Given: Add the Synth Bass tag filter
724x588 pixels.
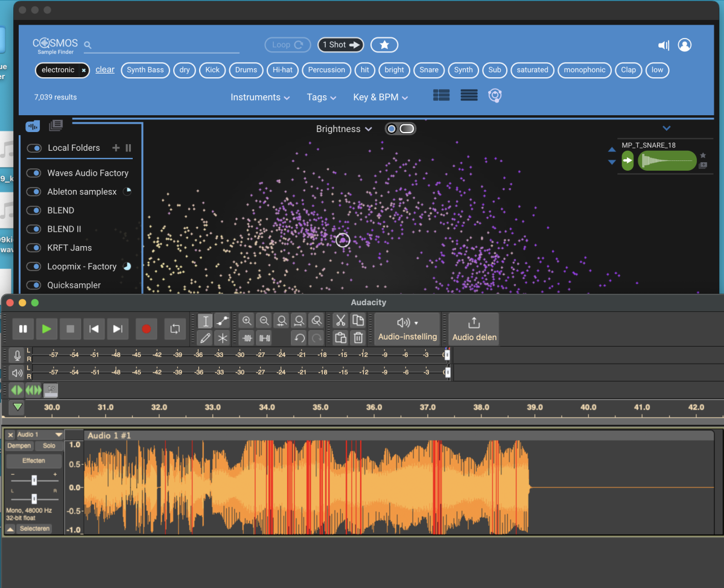Looking at the screenshot, I should 145,70.
